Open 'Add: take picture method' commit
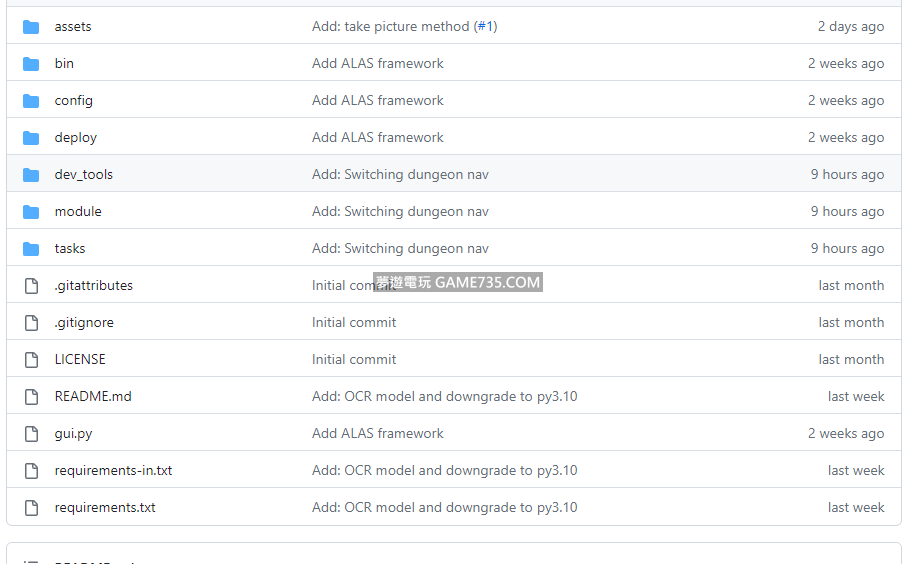This screenshot has height=564, width=917. [x=390, y=27]
